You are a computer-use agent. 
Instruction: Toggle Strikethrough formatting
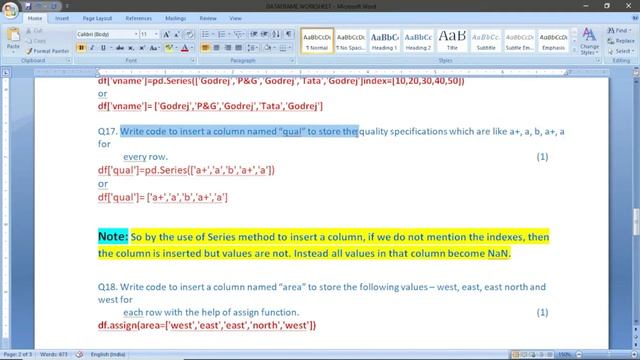coord(120,48)
